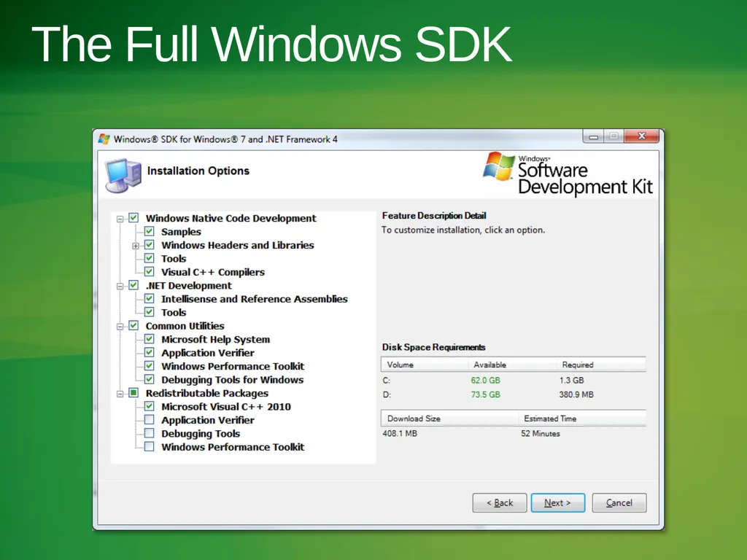
Task: Select Intellisense and Reference Assemblies label
Action: click(x=255, y=299)
